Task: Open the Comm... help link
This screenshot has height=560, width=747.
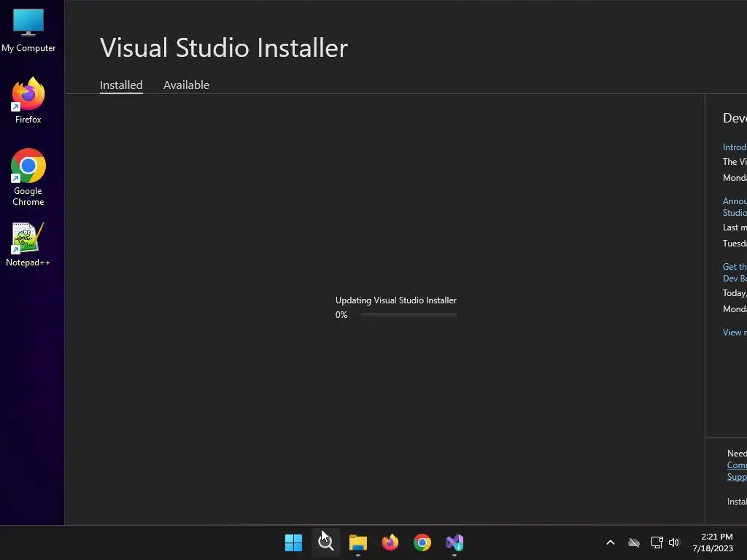Action: tap(737, 465)
